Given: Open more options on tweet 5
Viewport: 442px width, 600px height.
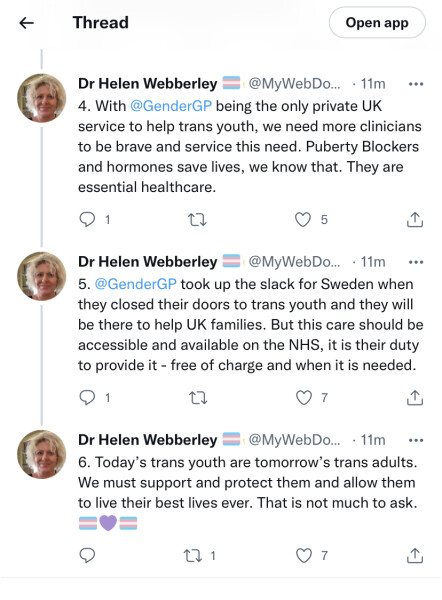Looking at the screenshot, I should point(416,262).
